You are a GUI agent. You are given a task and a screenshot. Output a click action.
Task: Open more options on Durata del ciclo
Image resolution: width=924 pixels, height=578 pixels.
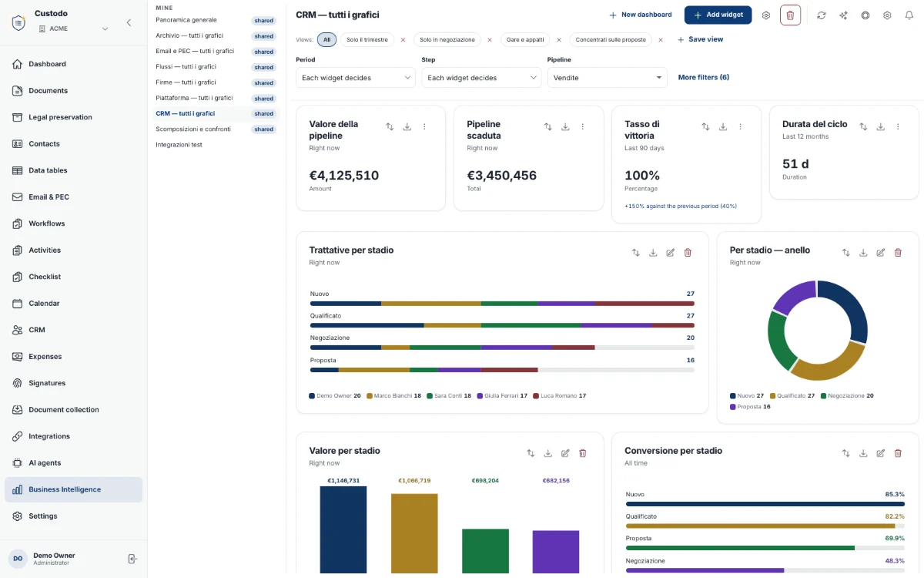[898, 126]
